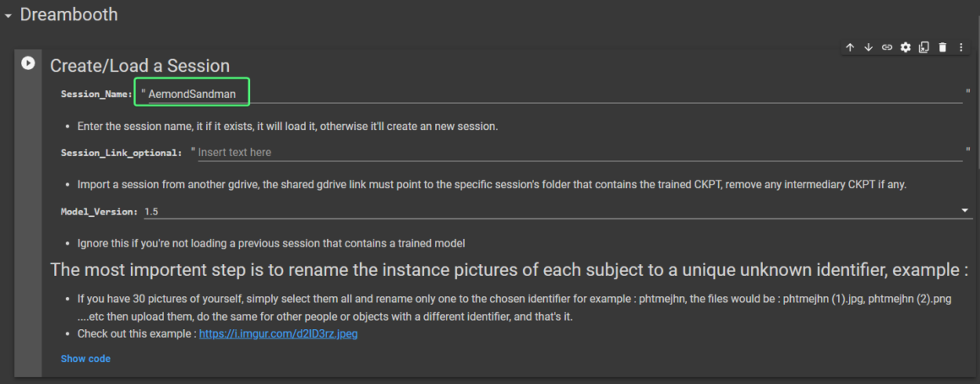Collapse the Dreambooth section
This screenshot has width=980, height=384.
(8, 16)
